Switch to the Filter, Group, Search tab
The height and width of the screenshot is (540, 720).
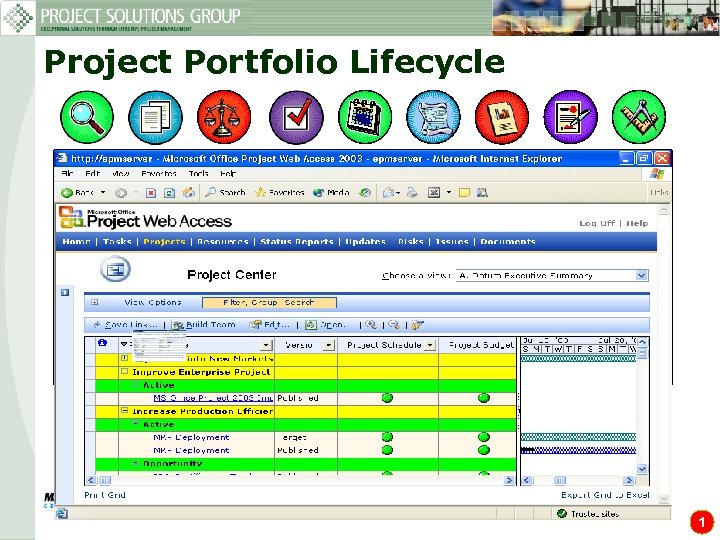(269, 303)
